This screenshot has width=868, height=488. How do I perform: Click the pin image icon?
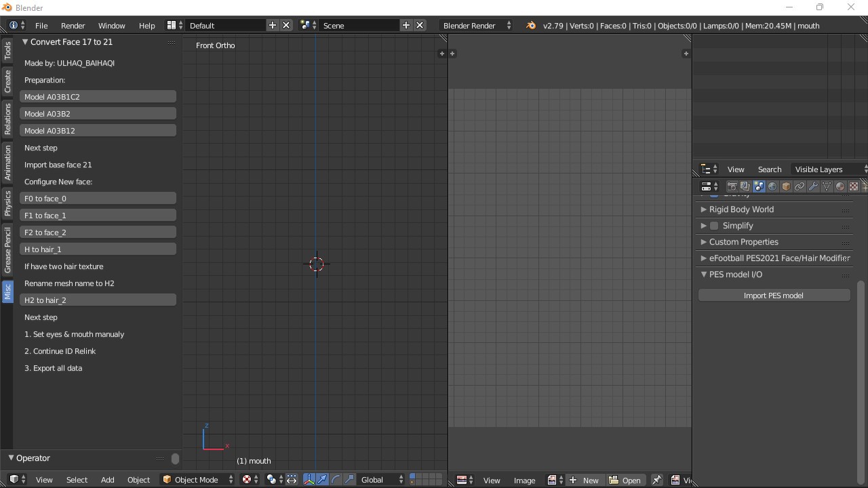point(656,480)
